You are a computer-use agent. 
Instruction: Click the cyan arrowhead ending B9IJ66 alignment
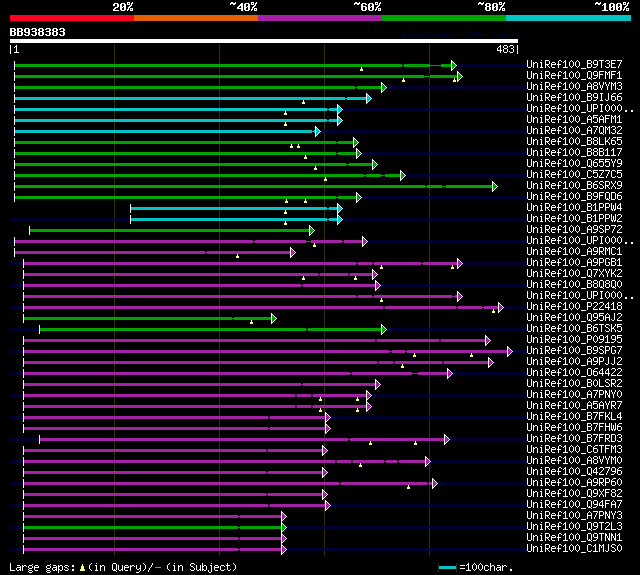tap(369, 98)
